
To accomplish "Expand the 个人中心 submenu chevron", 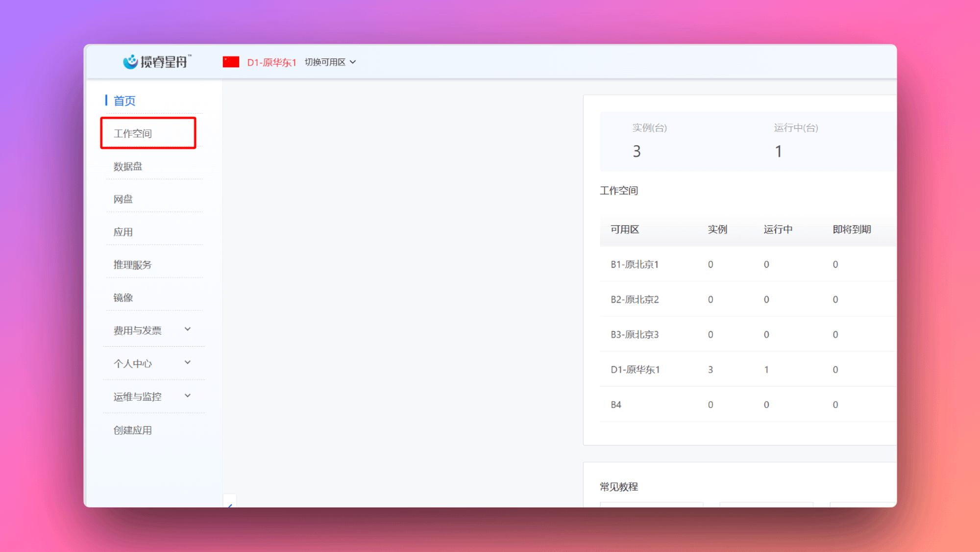I will click(188, 363).
